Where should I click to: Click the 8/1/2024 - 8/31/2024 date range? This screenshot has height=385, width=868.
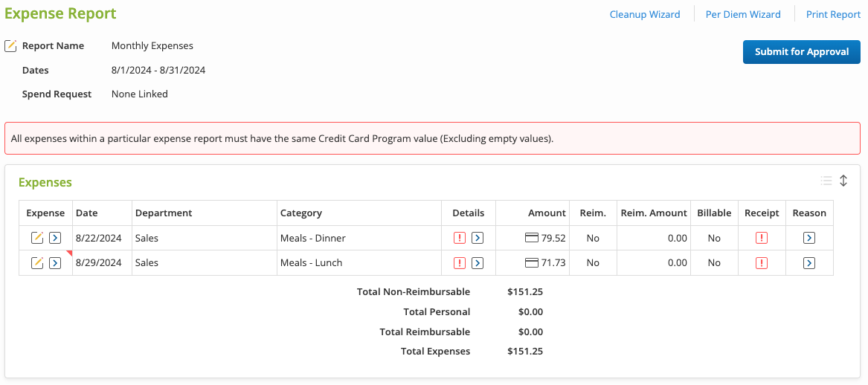(x=158, y=71)
